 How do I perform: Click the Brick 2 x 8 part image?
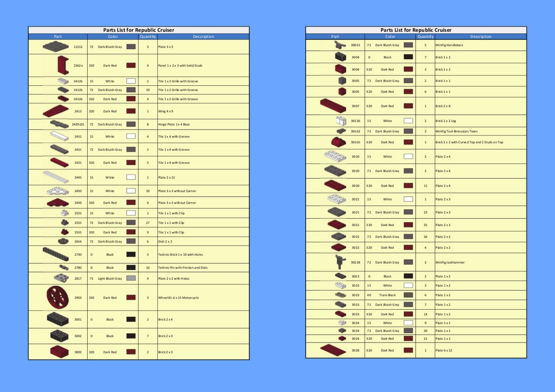pos(333,106)
